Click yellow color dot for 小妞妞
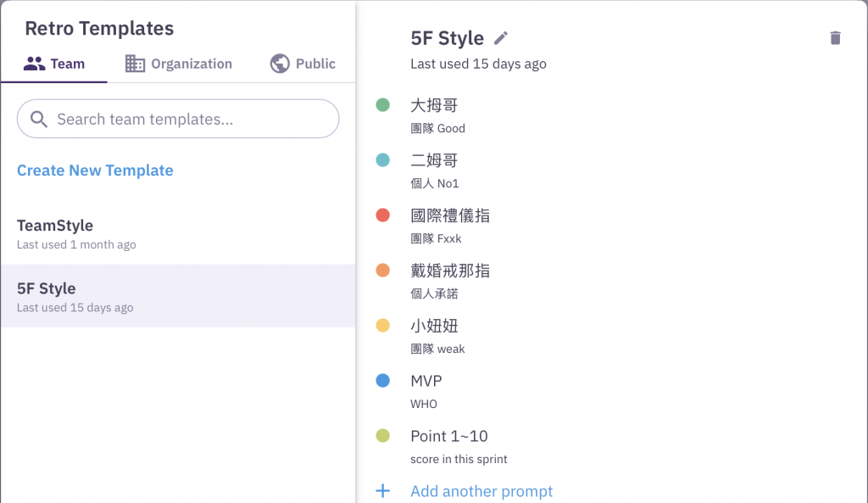The width and height of the screenshot is (868, 503). (x=382, y=326)
